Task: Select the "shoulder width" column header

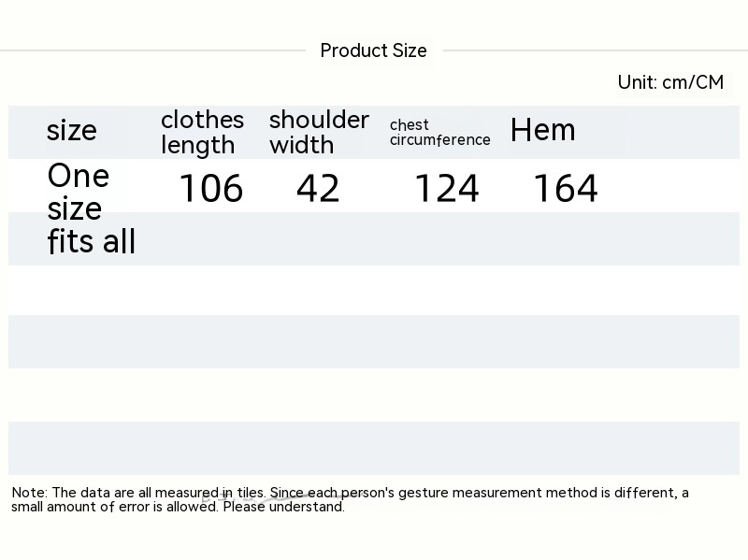Action: click(319, 132)
